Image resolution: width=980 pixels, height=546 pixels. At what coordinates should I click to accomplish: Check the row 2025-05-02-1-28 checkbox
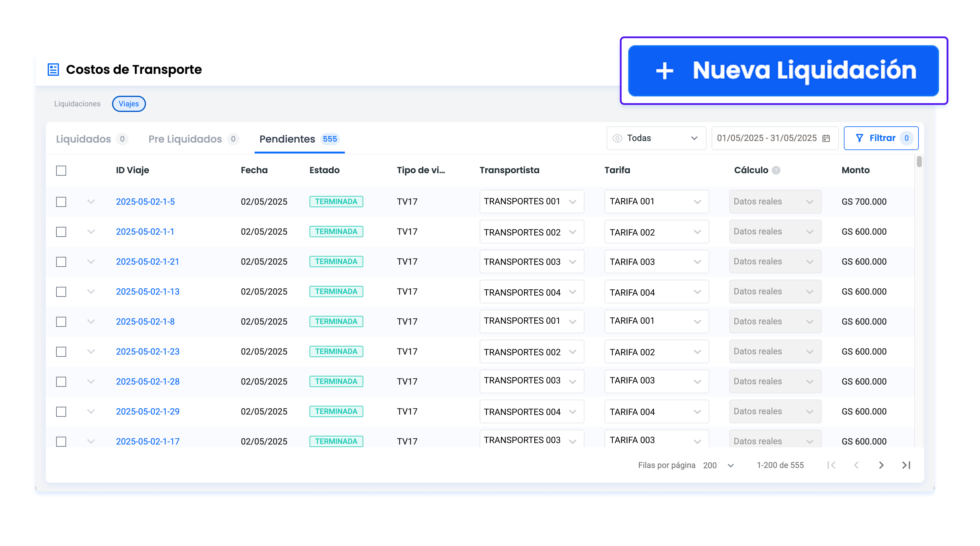point(61,382)
